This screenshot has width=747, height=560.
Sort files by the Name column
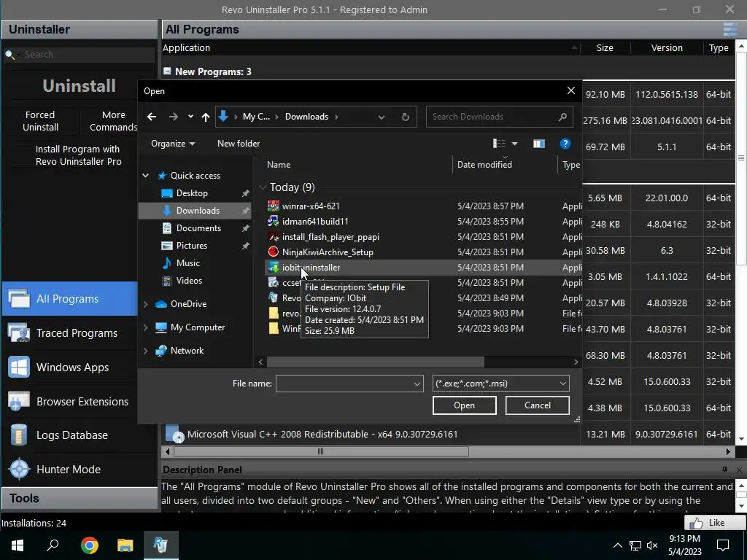click(279, 165)
